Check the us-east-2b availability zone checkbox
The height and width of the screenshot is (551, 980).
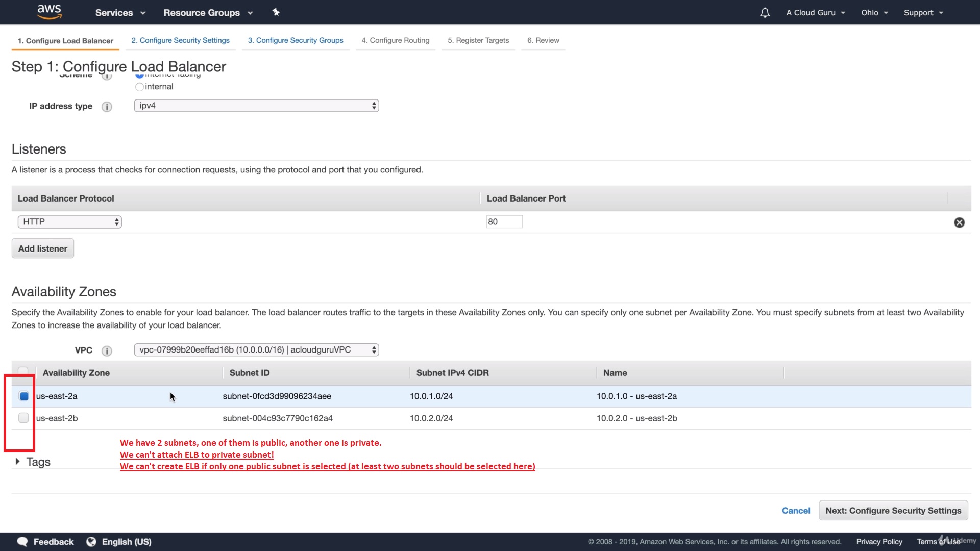(x=23, y=418)
